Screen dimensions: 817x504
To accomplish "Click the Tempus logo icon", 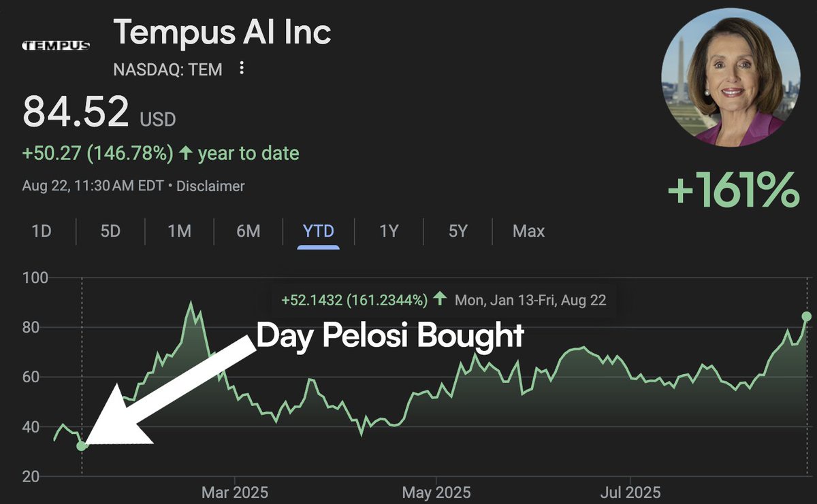I will [x=56, y=46].
